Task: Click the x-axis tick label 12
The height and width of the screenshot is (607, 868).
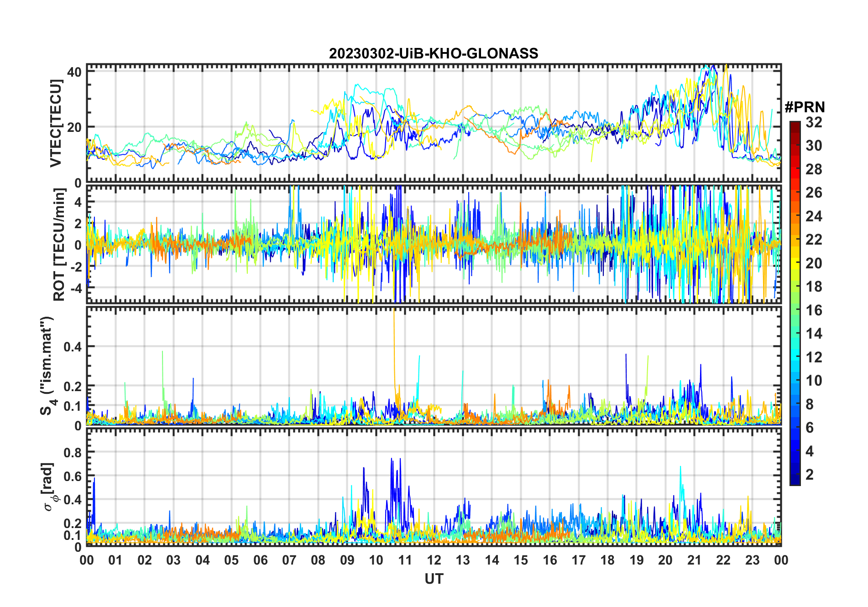Action: point(434,560)
